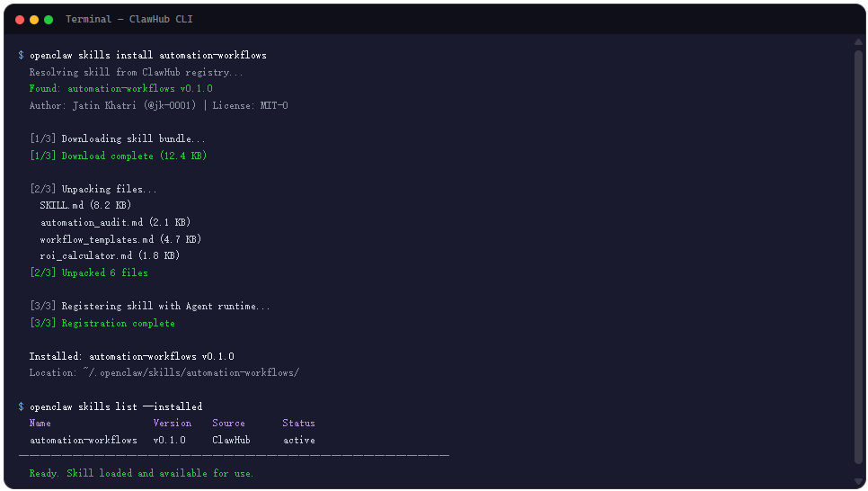Click the red close window button
Viewport: 868px width, 491px height.
click(x=20, y=20)
